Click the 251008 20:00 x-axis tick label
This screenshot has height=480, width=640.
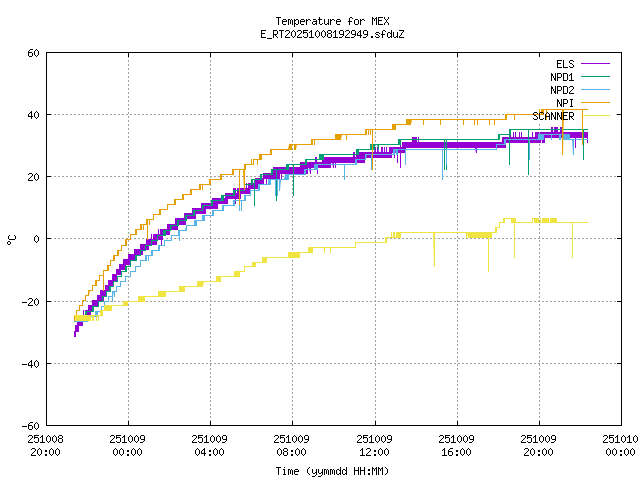(x=45, y=445)
